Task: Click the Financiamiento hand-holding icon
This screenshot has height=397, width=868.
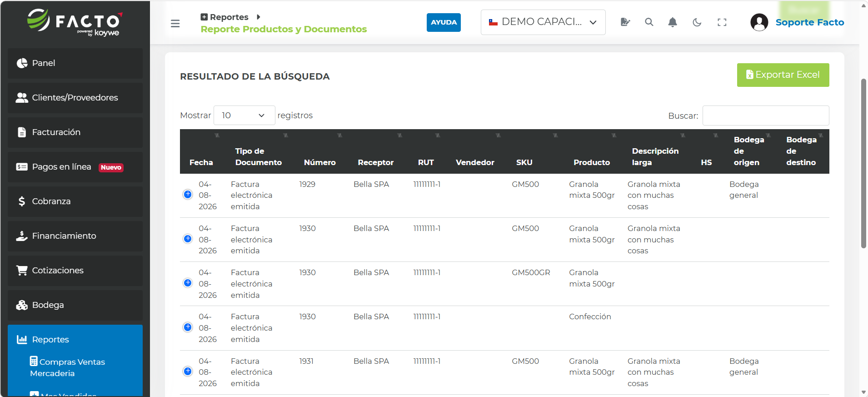Action: 22,236
